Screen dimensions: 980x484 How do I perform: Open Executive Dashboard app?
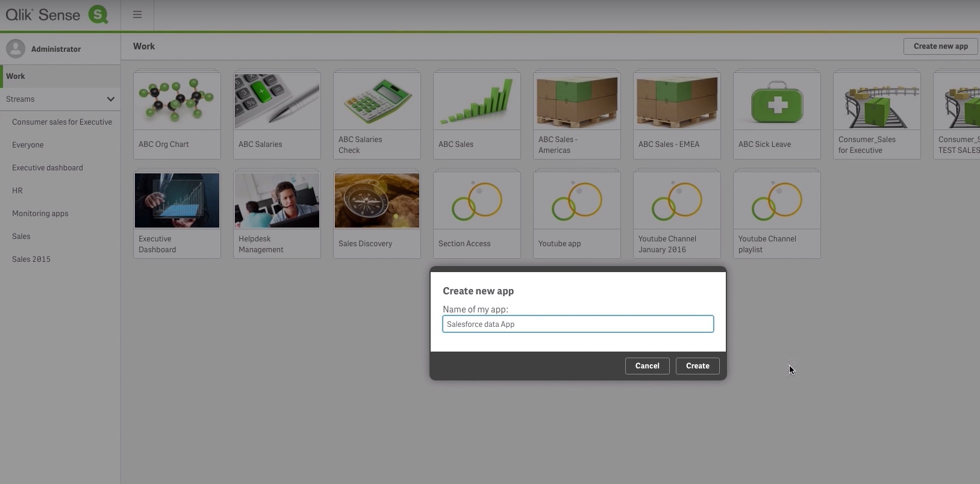[x=177, y=214]
